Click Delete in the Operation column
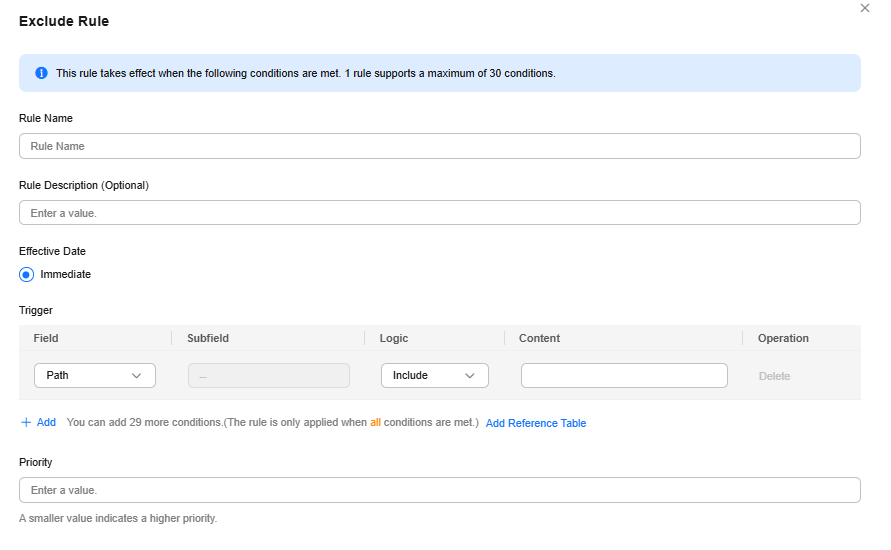Screen dimensions: 891x550 pyautogui.click(x=774, y=376)
